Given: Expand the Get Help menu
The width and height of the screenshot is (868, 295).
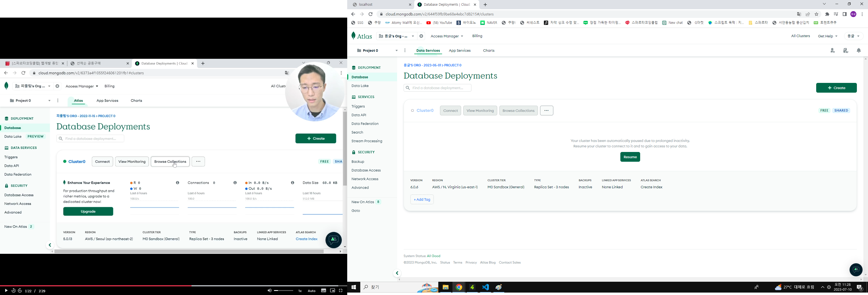Looking at the screenshot, I should point(828,36).
